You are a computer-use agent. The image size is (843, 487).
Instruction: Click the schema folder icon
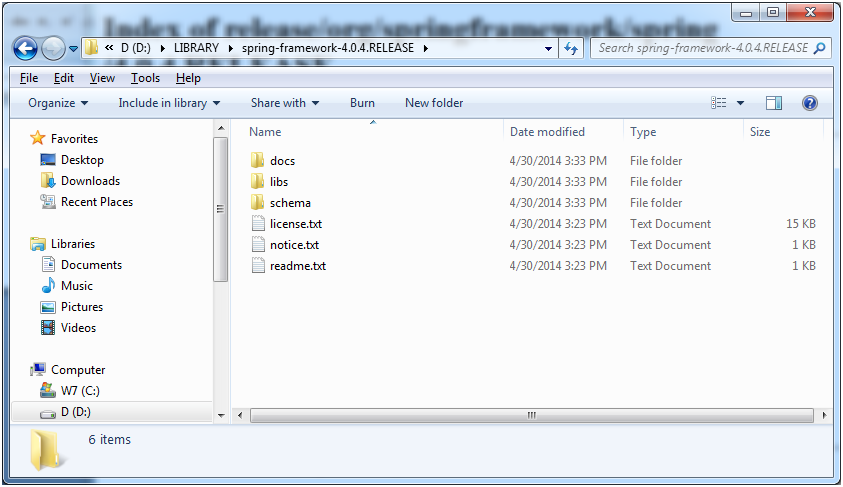(258, 202)
